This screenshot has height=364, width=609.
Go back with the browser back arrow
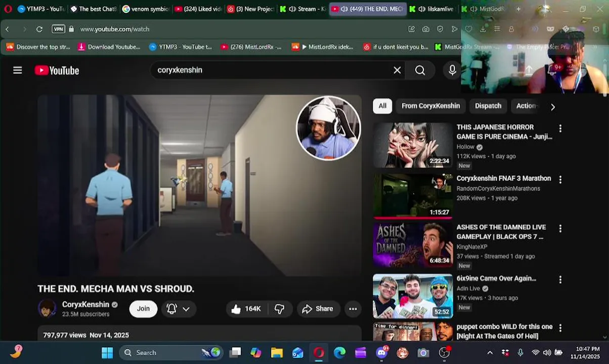point(7,29)
